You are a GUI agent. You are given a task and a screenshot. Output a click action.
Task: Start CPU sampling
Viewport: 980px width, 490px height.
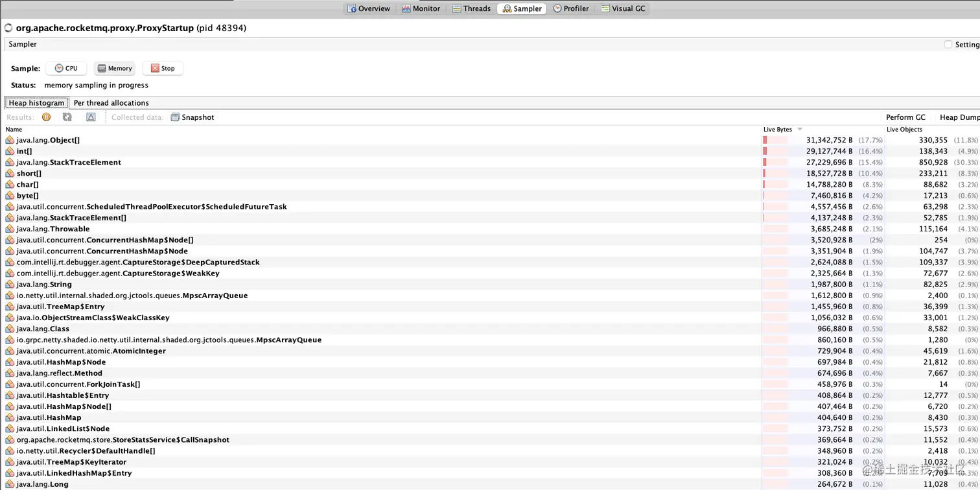[x=66, y=68]
